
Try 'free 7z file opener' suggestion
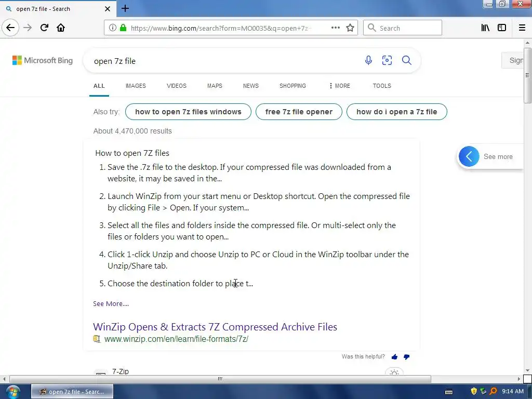299,112
